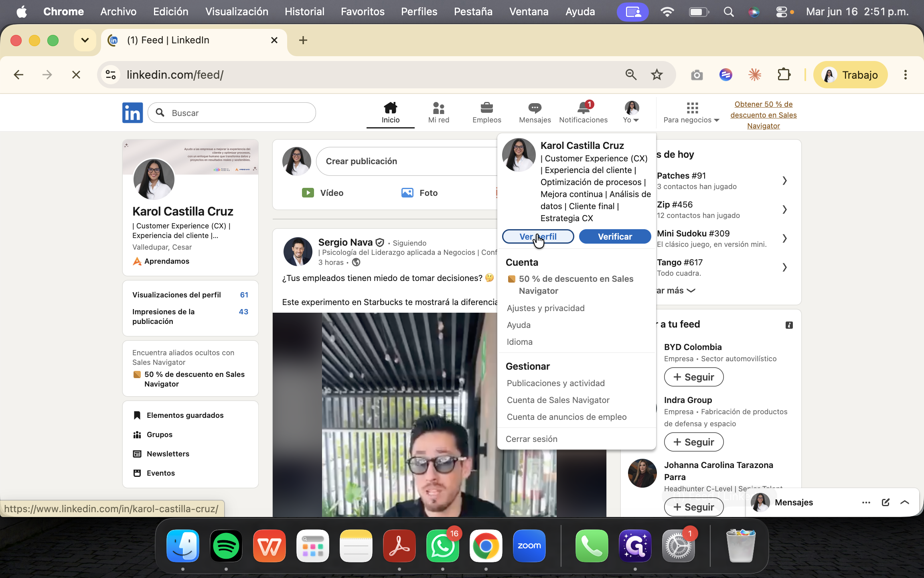Expand Zip #456 game arrow
This screenshot has height=578, width=924.
coord(784,210)
